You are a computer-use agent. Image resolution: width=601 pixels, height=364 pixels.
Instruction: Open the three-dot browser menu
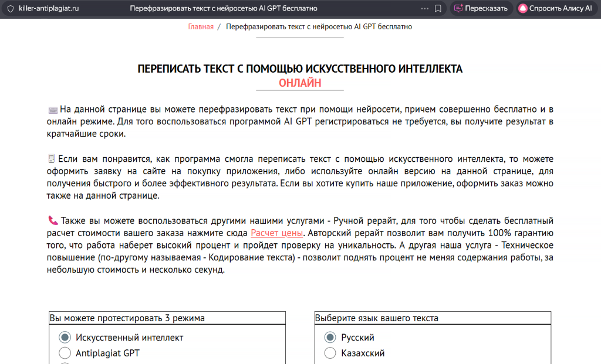point(425,8)
